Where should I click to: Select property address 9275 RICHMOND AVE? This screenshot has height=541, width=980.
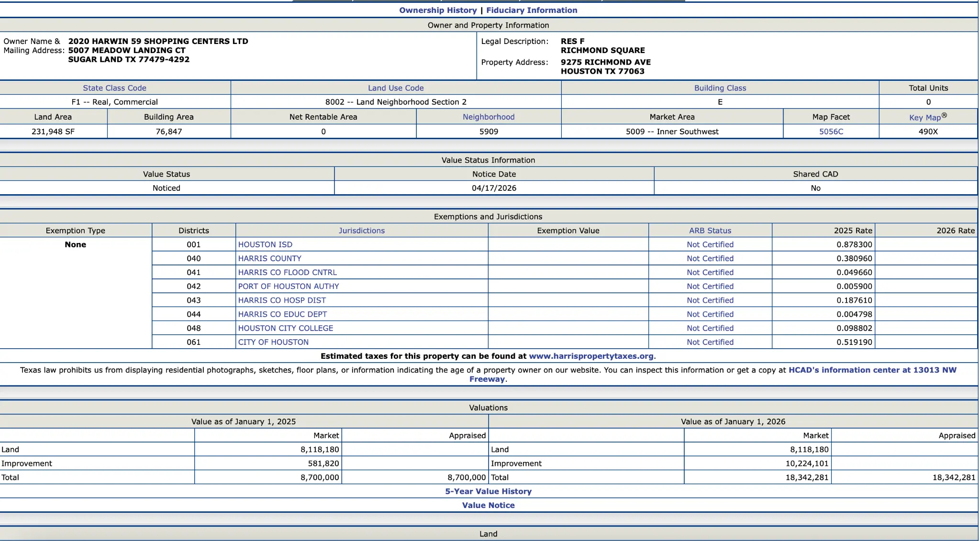(606, 62)
